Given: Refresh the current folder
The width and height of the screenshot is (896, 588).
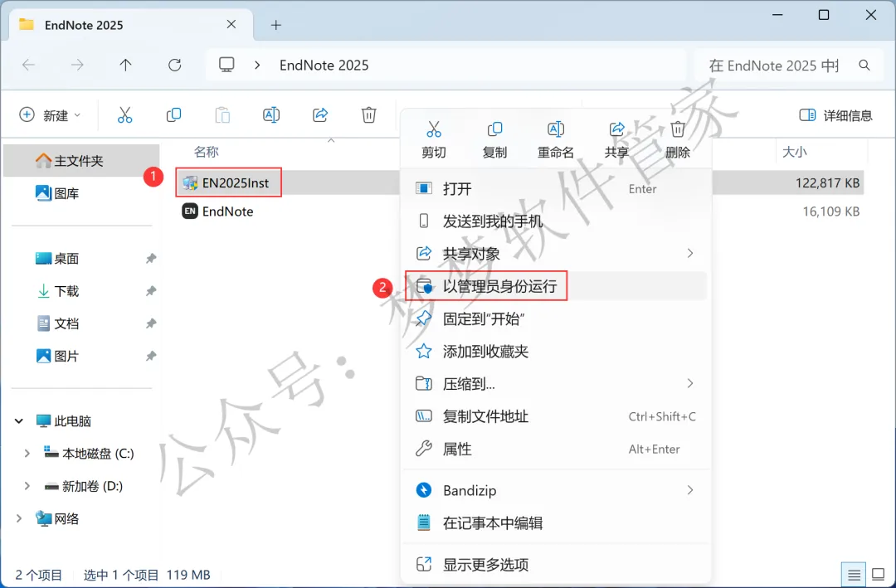Looking at the screenshot, I should tap(175, 66).
